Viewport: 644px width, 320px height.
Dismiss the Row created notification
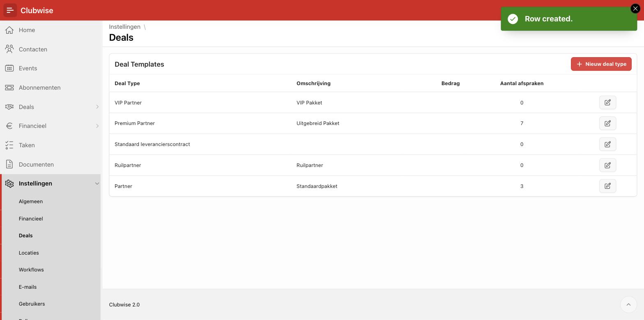(x=635, y=9)
